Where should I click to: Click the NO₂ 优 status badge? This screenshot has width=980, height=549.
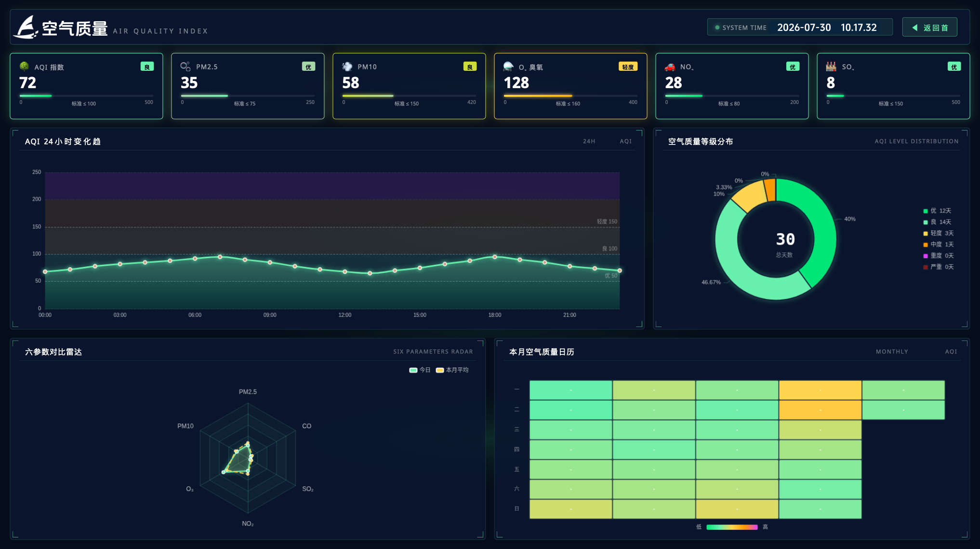(793, 66)
